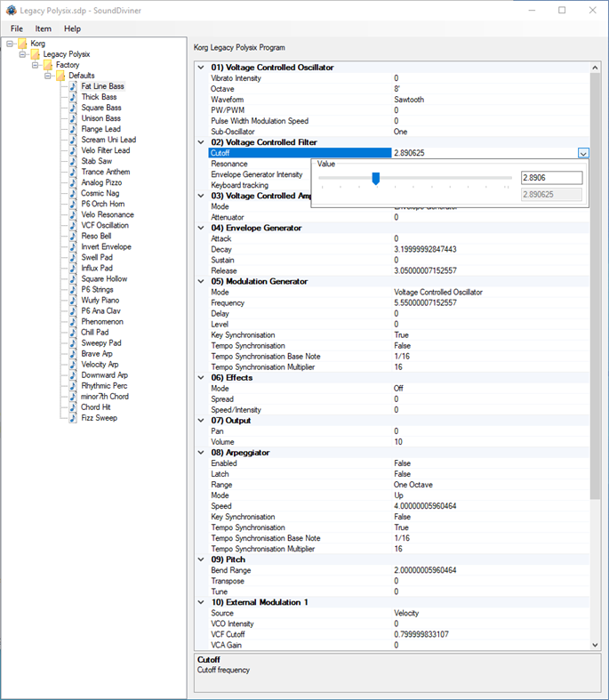The width and height of the screenshot is (609, 700).
Task: Select the Arpeggiator Enabled property row
Action: (x=399, y=463)
